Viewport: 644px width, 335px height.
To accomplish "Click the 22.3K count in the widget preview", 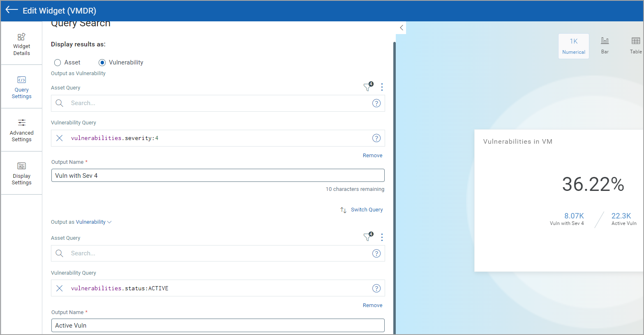I will (x=621, y=216).
